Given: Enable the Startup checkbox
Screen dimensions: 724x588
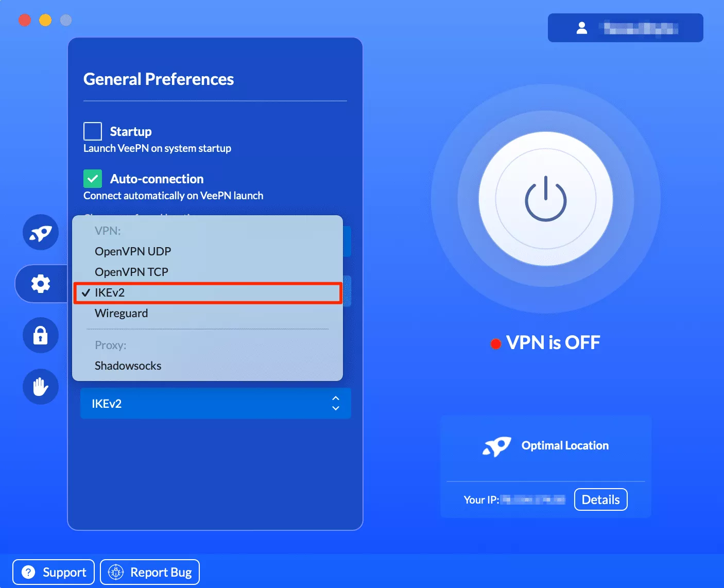Looking at the screenshot, I should [93, 131].
